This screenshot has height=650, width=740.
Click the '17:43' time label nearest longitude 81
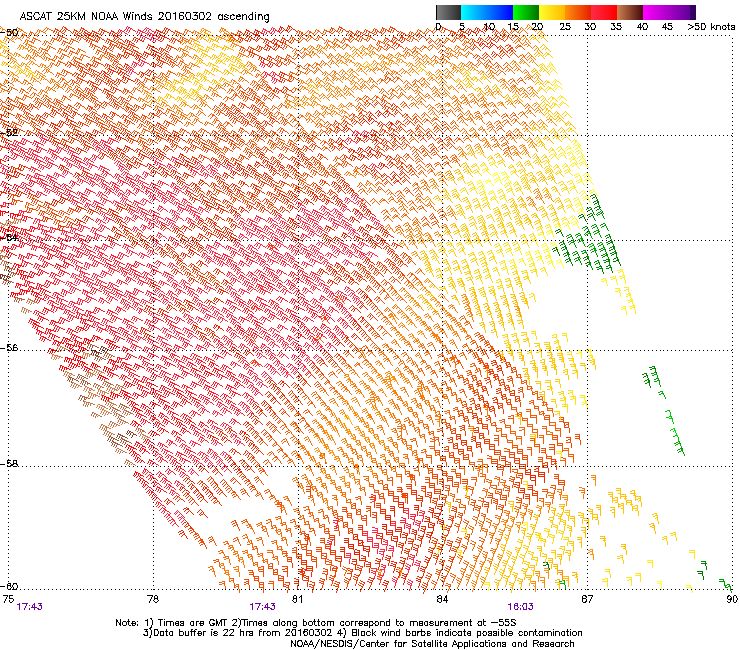coord(262,607)
